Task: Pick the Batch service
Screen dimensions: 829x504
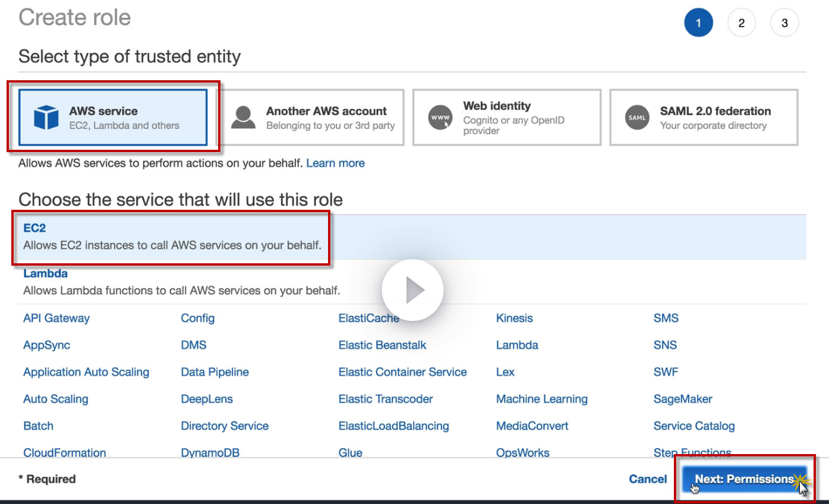Action: (38, 426)
